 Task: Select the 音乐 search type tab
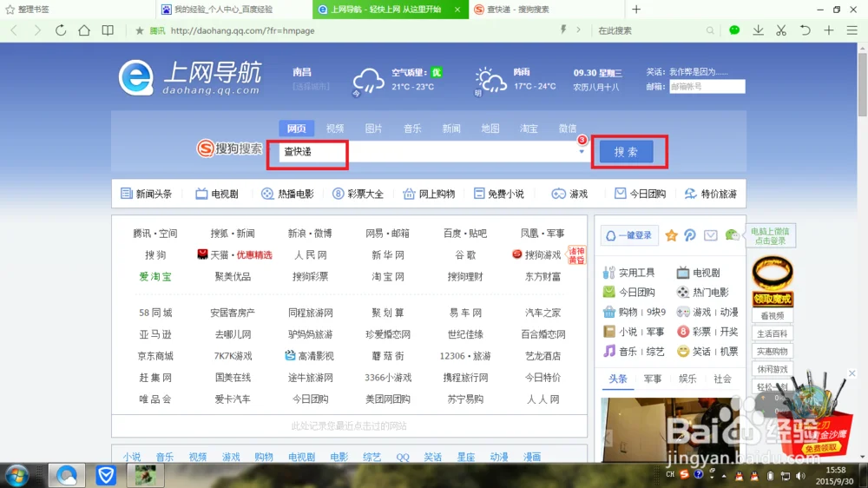coord(412,129)
